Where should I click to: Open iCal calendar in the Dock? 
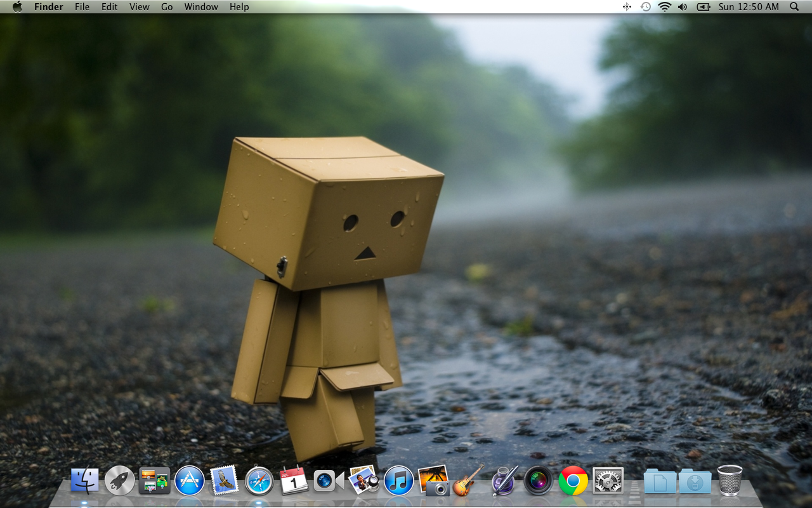pyautogui.click(x=294, y=480)
